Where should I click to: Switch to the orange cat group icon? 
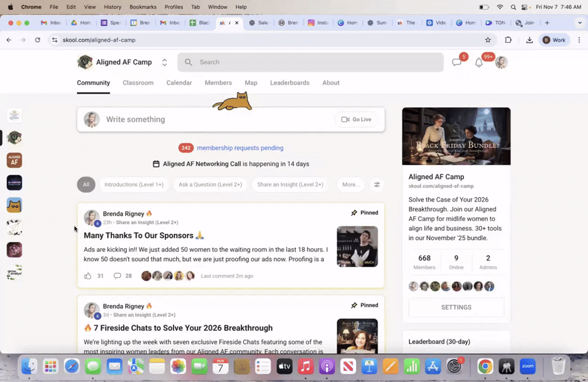[x=14, y=205]
